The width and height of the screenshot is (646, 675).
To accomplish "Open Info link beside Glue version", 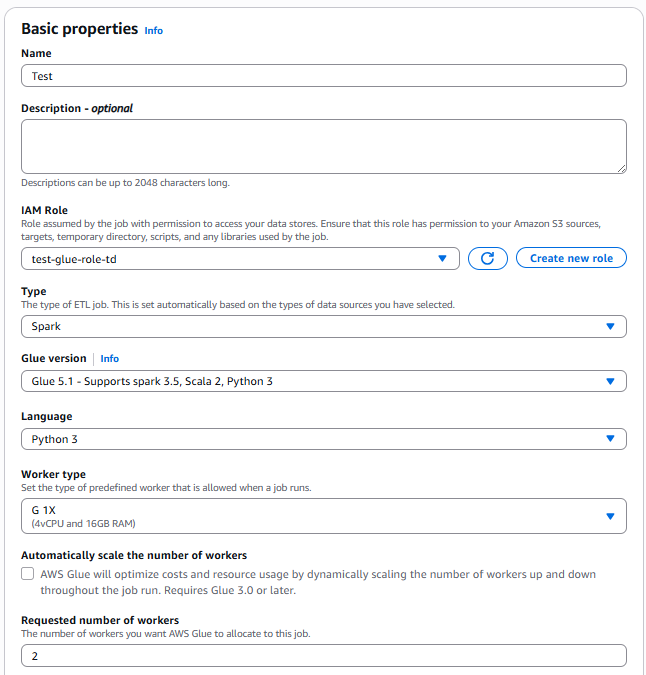I will (x=110, y=359).
